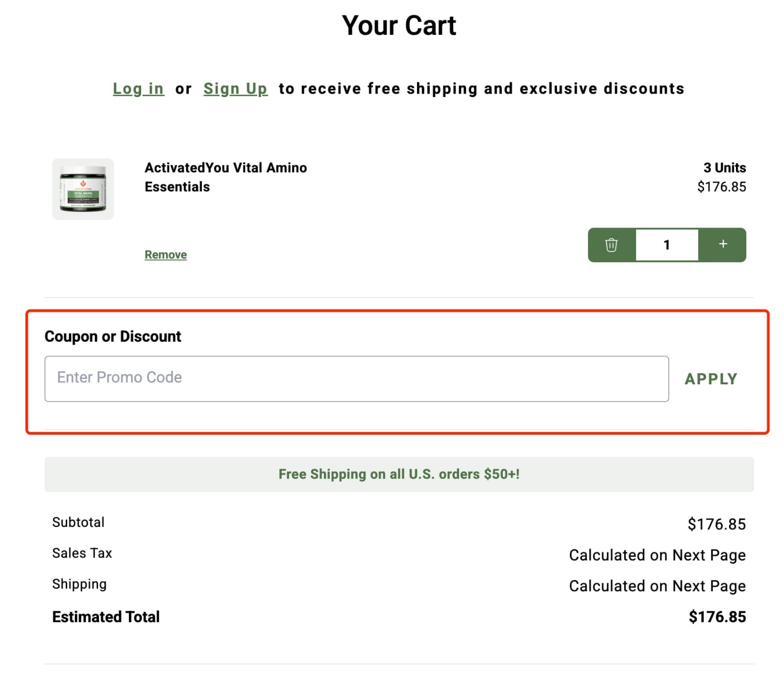Click the Subtotal amount
The image size is (784, 677).
[717, 524]
